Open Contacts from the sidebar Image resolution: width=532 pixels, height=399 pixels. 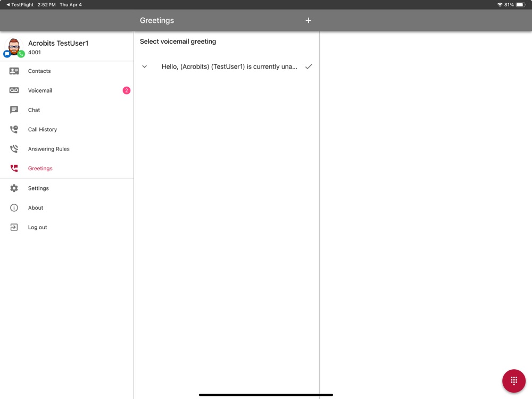(67, 71)
